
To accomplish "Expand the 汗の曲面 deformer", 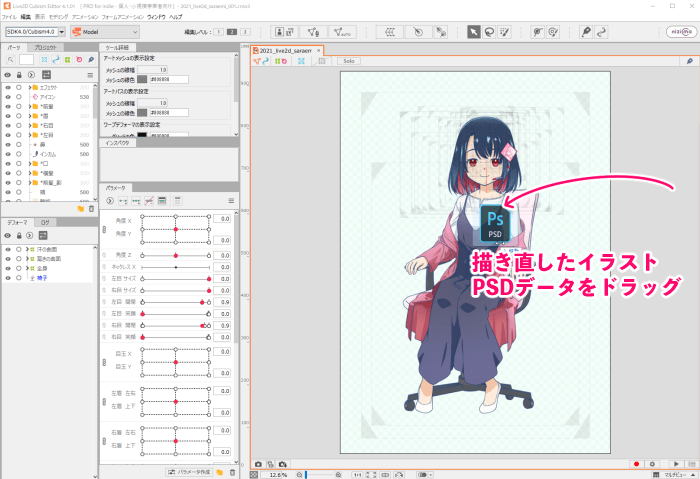I will point(27,249).
